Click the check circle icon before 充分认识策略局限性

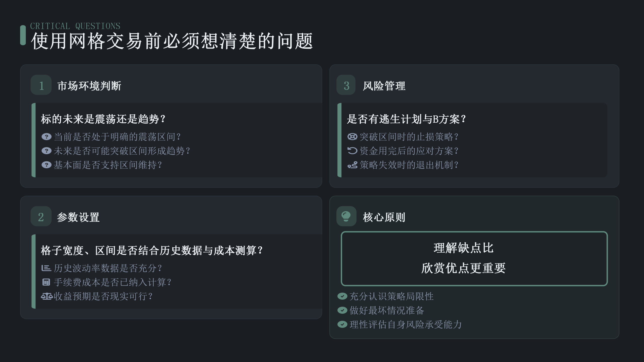342,296
